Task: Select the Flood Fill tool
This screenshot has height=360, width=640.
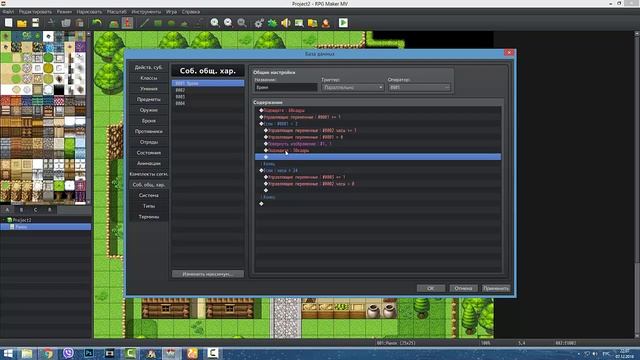Action: coord(184,23)
